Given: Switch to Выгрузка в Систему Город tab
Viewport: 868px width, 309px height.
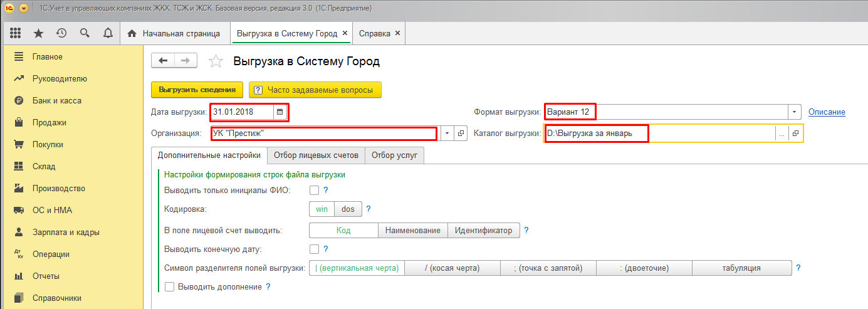Looking at the screenshot, I should tap(286, 33).
